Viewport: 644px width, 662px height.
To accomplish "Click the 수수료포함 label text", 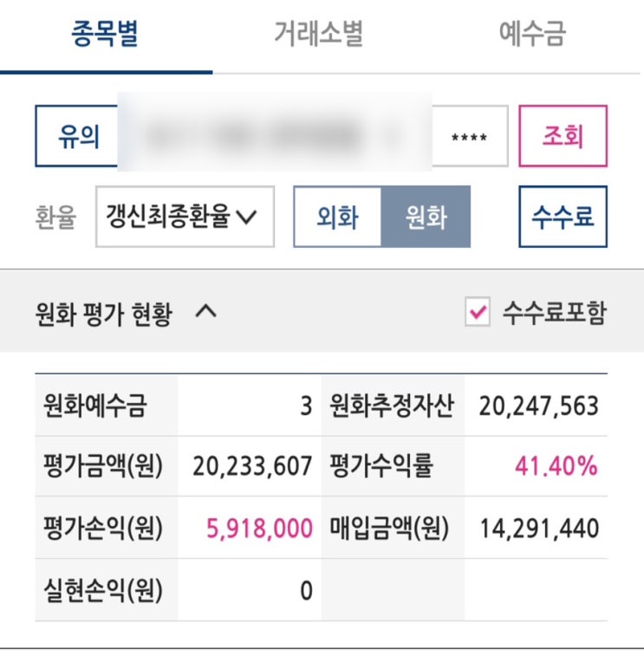I will click(554, 313).
